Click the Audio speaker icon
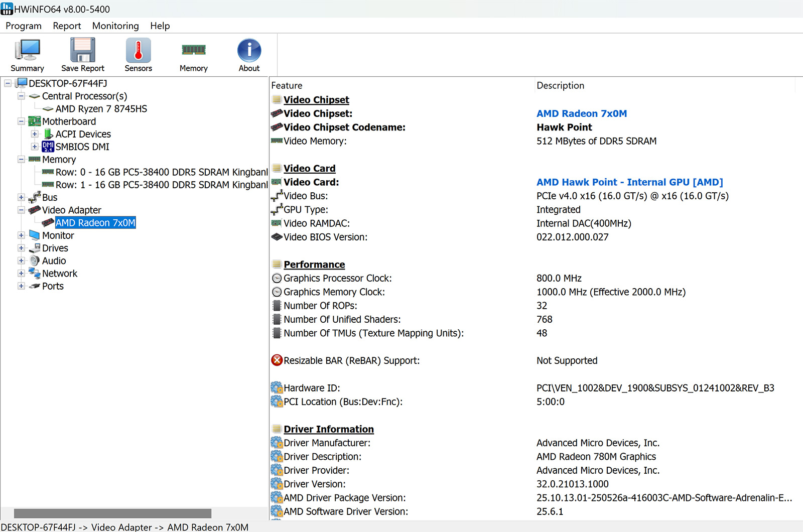Screen dimensions: 803x532 click(35, 260)
